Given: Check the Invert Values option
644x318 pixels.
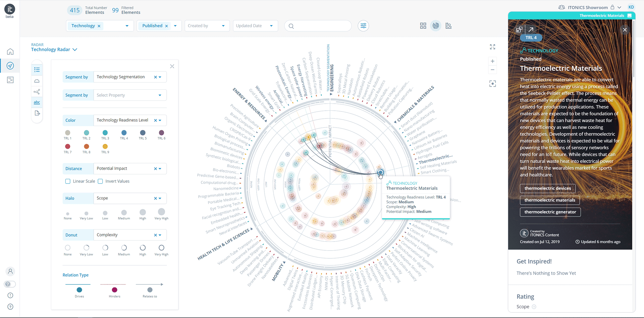Looking at the screenshot, I should click(100, 181).
